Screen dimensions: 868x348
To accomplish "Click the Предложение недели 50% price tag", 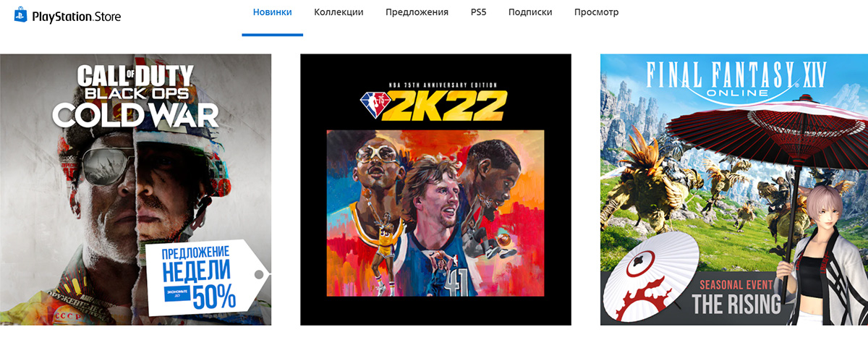I will tap(206, 278).
